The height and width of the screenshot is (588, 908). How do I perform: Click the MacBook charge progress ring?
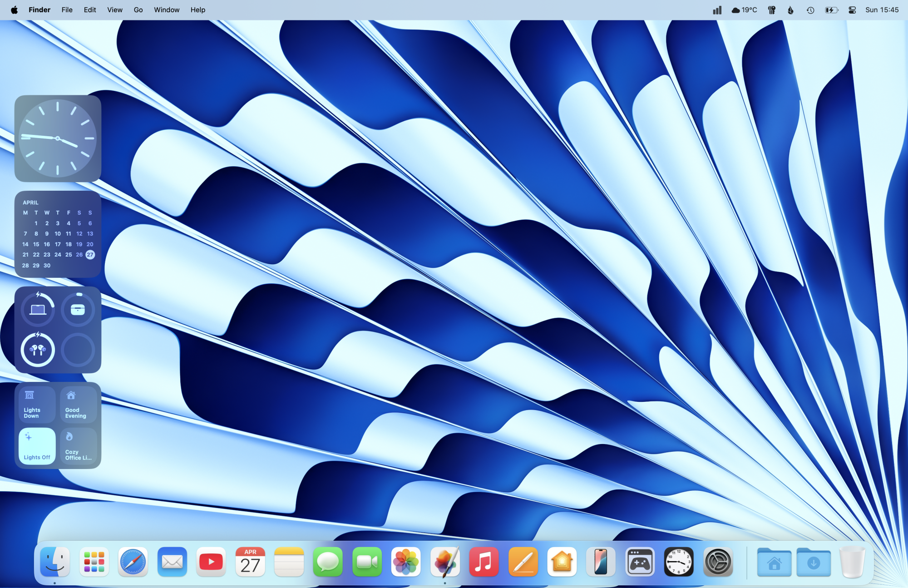click(37, 309)
